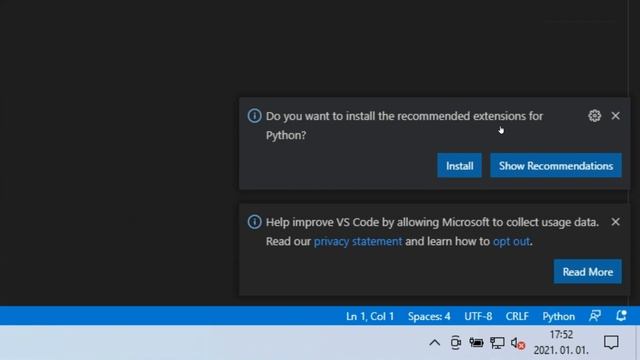The width and height of the screenshot is (640, 360).
Task: Open the Read More button
Action: click(x=587, y=272)
